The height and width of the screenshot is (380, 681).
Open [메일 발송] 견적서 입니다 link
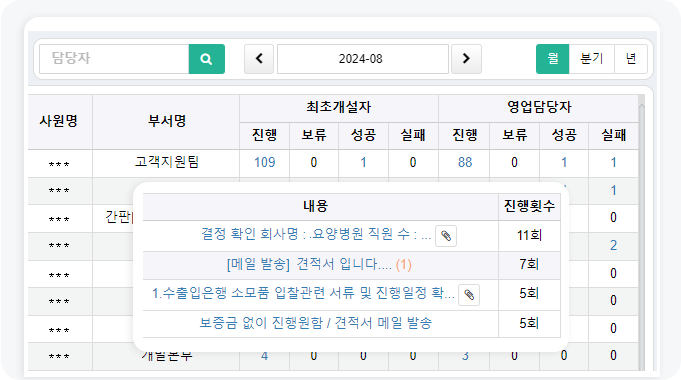(309, 264)
